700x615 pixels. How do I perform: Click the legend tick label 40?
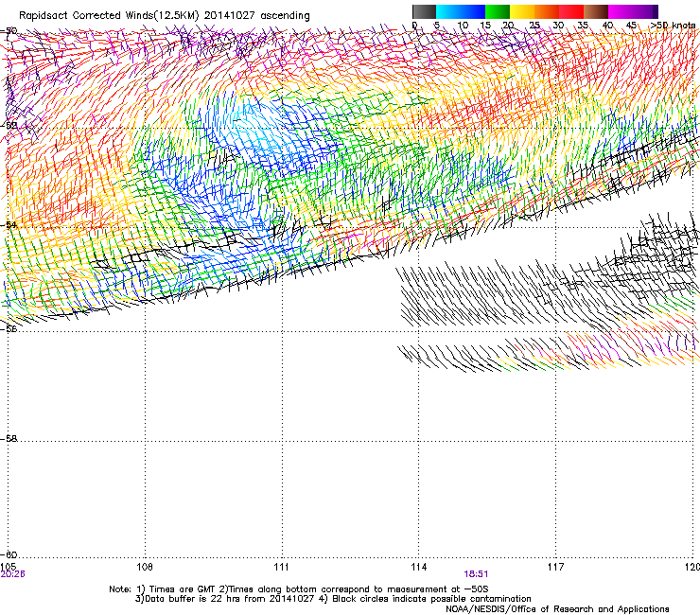click(x=608, y=26)
